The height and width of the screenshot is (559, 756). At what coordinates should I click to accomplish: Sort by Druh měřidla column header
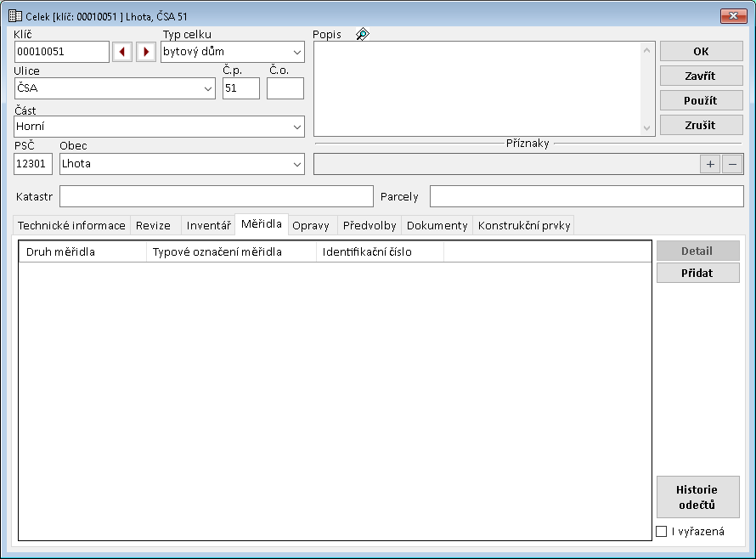[x=82, y=252]
